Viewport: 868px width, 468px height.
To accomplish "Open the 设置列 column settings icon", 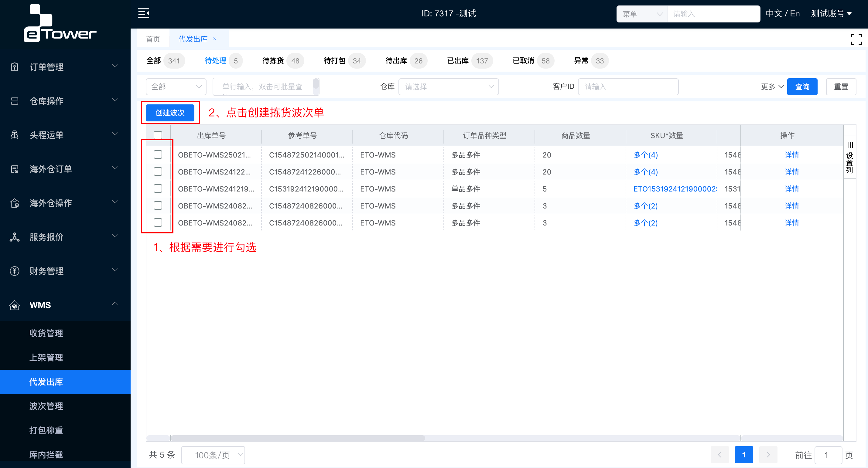I will click(x=849, y=157).
